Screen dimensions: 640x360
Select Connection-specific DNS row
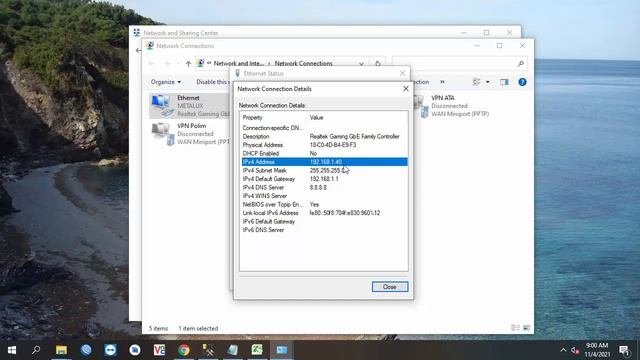point(324,128)
